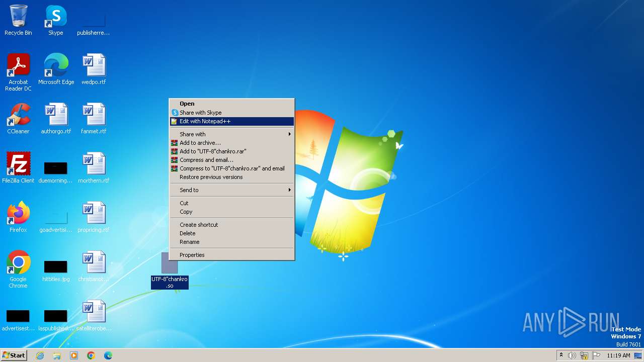Choose Add to archive...
The image size is (644, 362).
pos(232,143)
